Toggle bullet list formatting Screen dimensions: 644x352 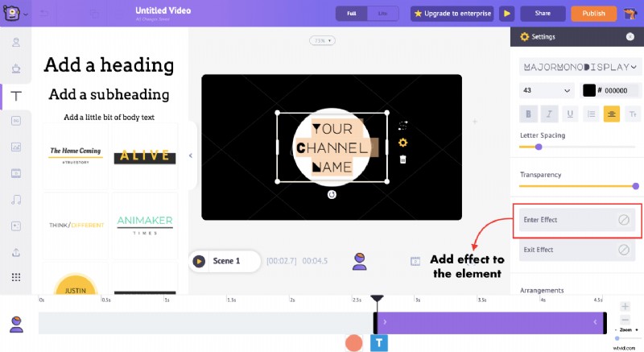[x=591, y=114]
